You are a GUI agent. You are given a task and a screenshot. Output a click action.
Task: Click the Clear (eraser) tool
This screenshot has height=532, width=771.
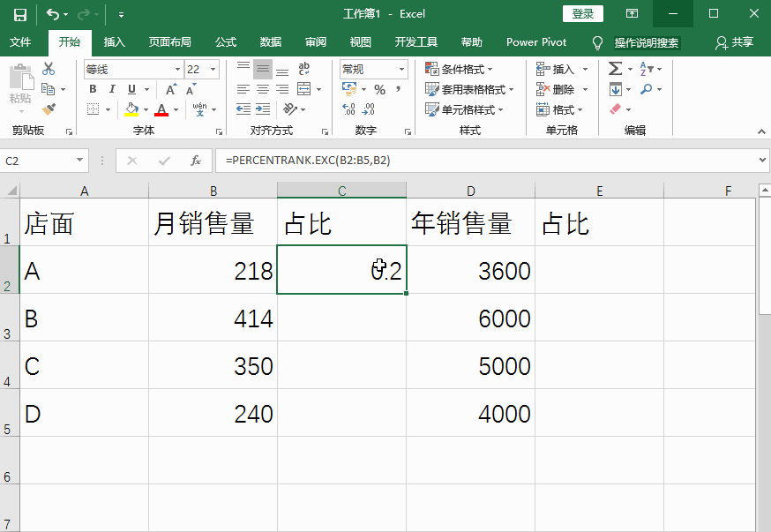pos(615,109)
